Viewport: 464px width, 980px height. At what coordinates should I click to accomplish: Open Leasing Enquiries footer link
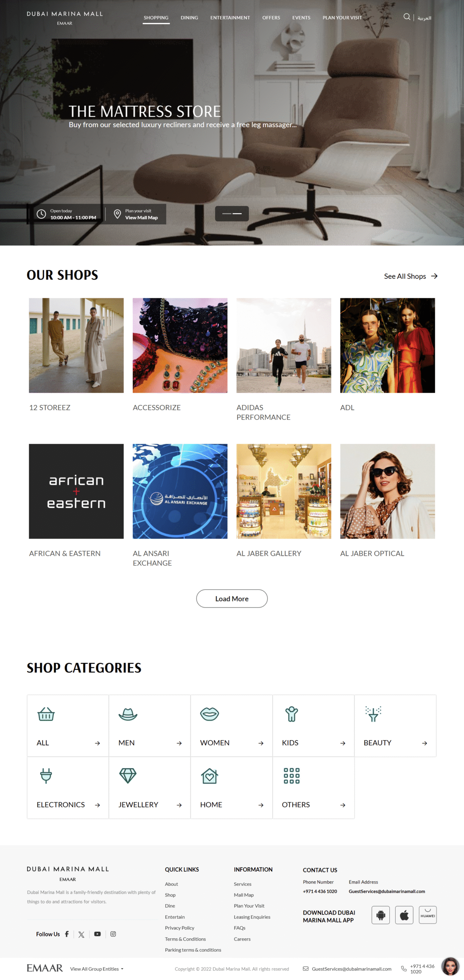coord(252,916)
